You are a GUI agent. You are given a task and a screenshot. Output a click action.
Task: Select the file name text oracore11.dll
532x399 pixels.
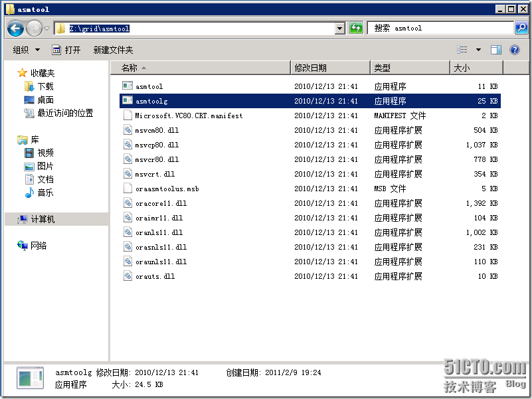[x=161, y=203]
